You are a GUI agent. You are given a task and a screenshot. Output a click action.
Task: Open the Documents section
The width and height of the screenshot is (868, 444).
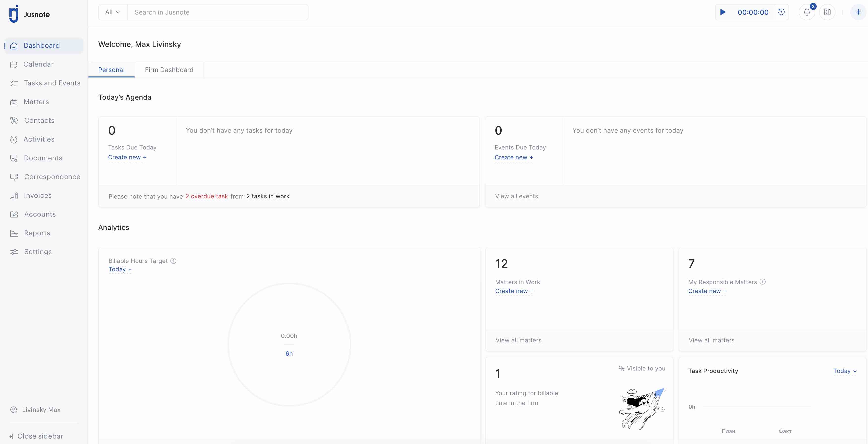click(x=43, y=158)
